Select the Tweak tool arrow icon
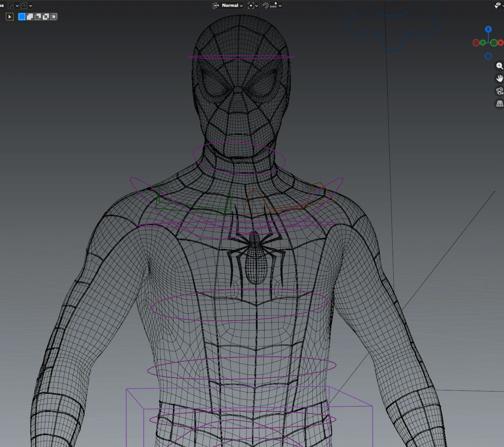504x447 pixels. coord(10,17)
